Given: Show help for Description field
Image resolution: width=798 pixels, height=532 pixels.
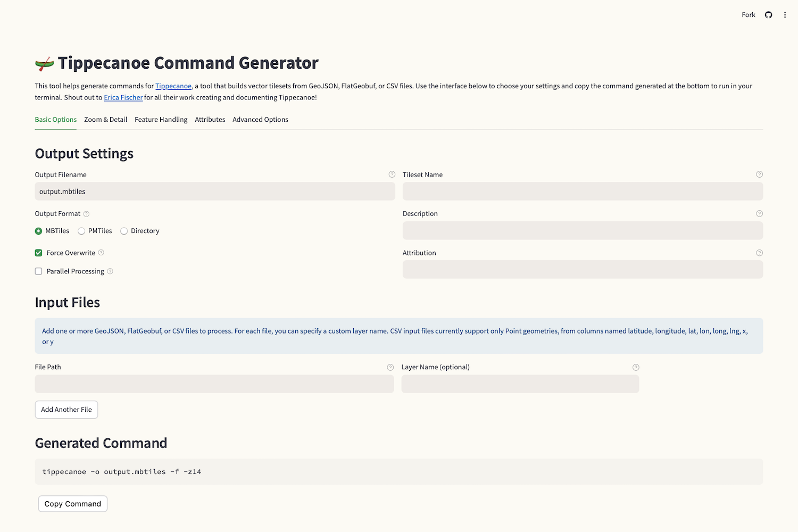Looking at the screenshot, I should 759,213.
